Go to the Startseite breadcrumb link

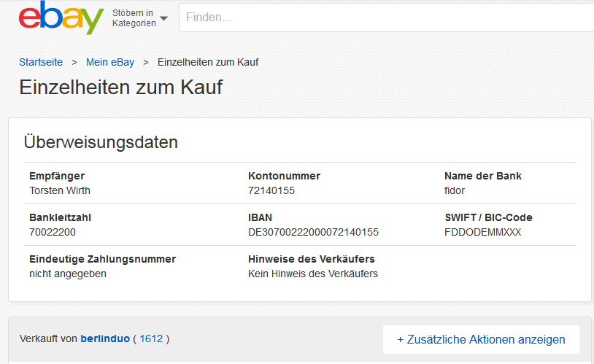click(41, 62)
